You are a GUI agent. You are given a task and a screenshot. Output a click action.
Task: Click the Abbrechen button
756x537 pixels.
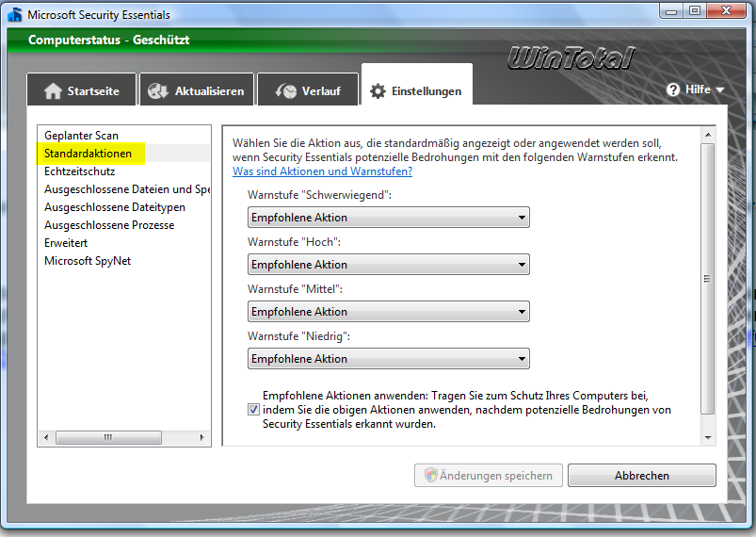(642, 475)
